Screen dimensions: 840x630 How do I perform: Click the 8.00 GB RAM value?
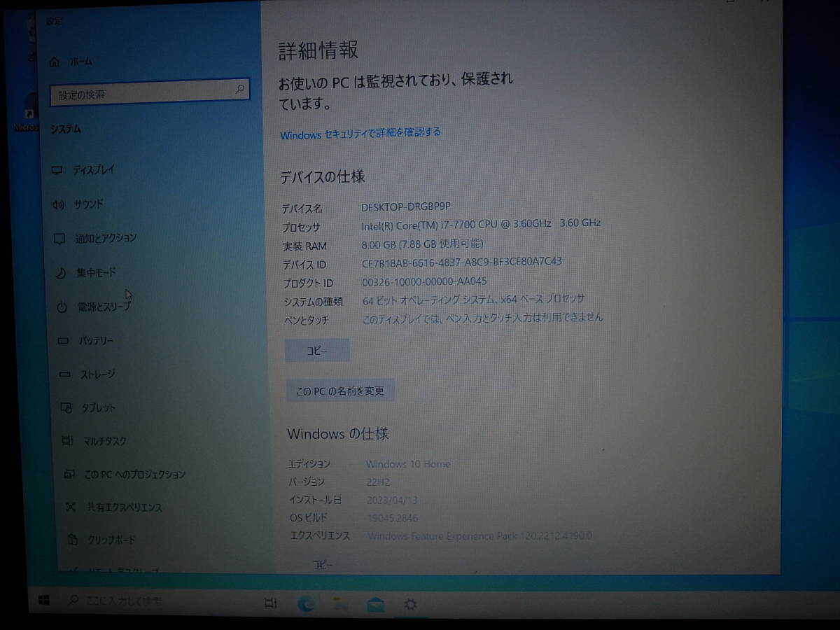point(422,244)
